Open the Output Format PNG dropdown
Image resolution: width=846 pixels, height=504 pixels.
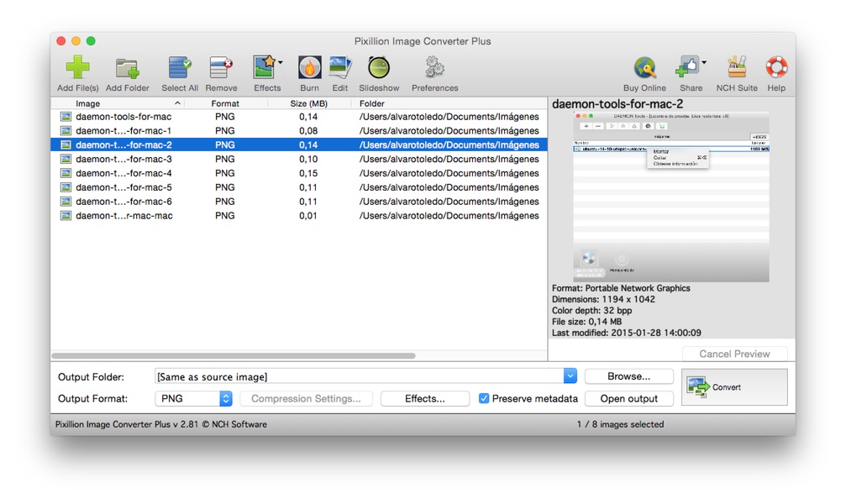[x=194, y=399]
